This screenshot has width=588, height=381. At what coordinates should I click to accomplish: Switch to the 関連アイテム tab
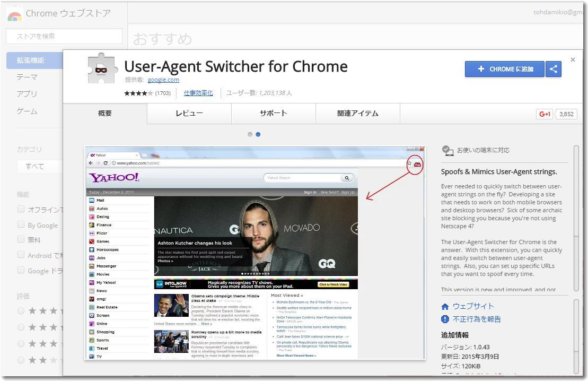pyautogui.click(x=358, y=114)
